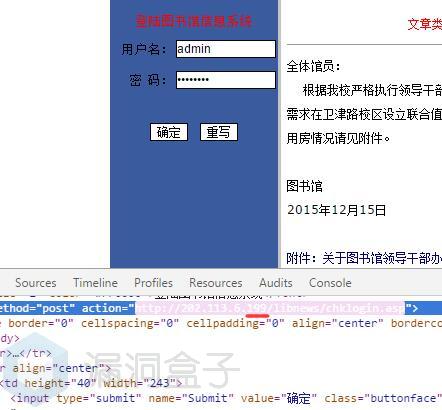Open the Profiles tab
The width and height of the screenshot is (442, 410).
(x=153, y=283)
